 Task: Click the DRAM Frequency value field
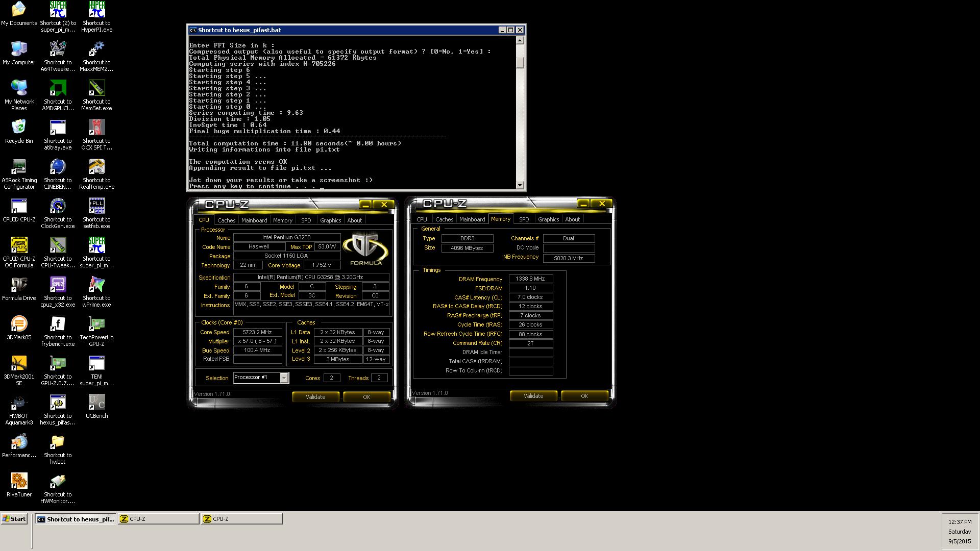pos(530,279)
